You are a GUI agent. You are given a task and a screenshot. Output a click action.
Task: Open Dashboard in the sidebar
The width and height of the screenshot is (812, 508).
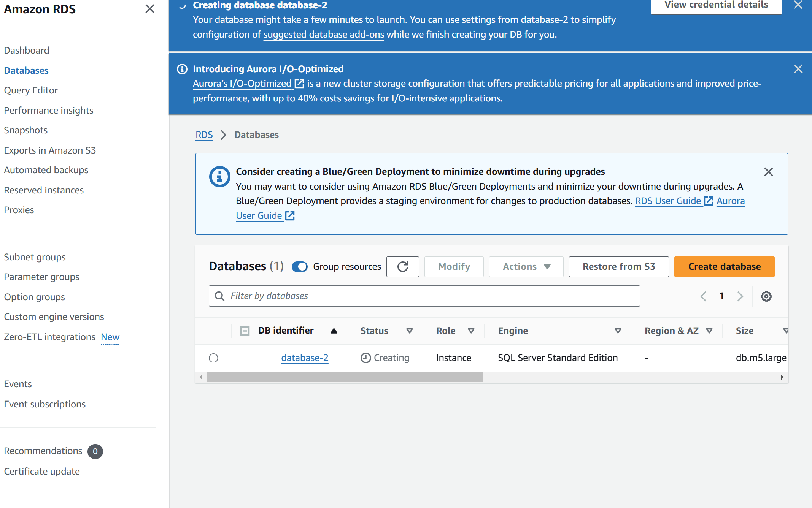click(x=27, y=51)
